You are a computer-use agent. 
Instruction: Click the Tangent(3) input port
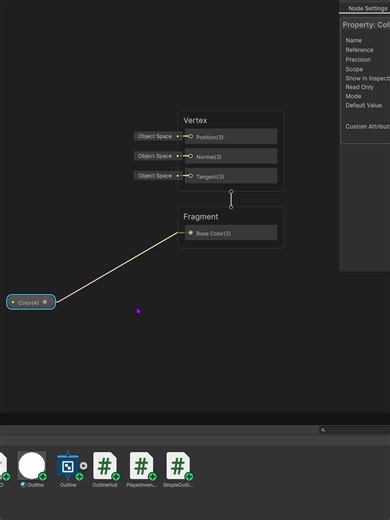(190, 176)
